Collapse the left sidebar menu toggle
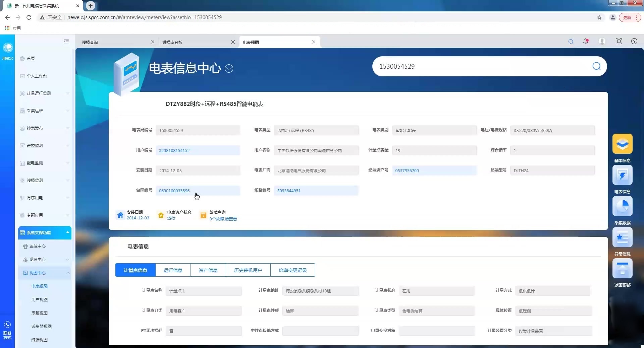The width and height of the screenshot is (644, 348). click(x=66, y=41)
